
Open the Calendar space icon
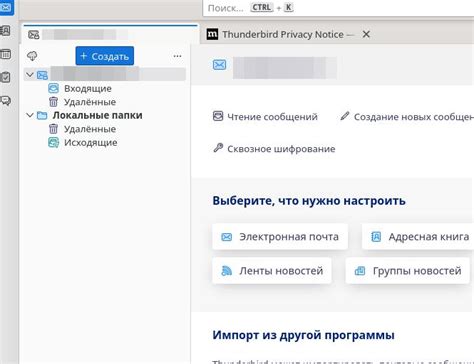tap(6, 54)
